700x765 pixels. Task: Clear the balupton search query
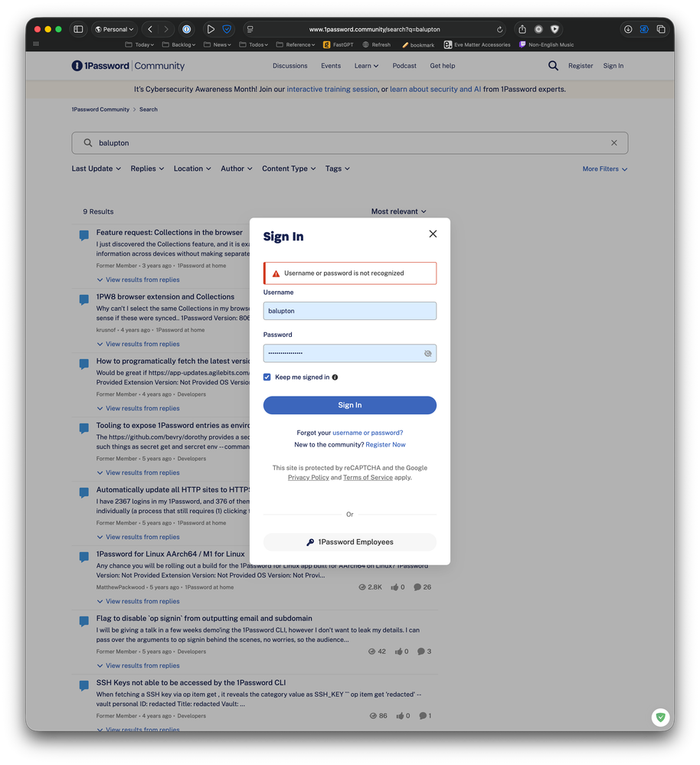(613, 143)
